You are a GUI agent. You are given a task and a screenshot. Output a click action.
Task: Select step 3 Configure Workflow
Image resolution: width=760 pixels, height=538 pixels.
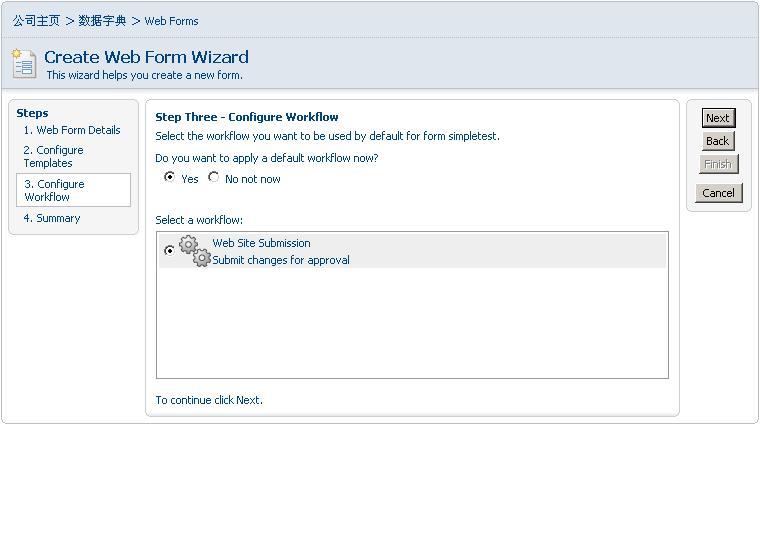[73, 190]
